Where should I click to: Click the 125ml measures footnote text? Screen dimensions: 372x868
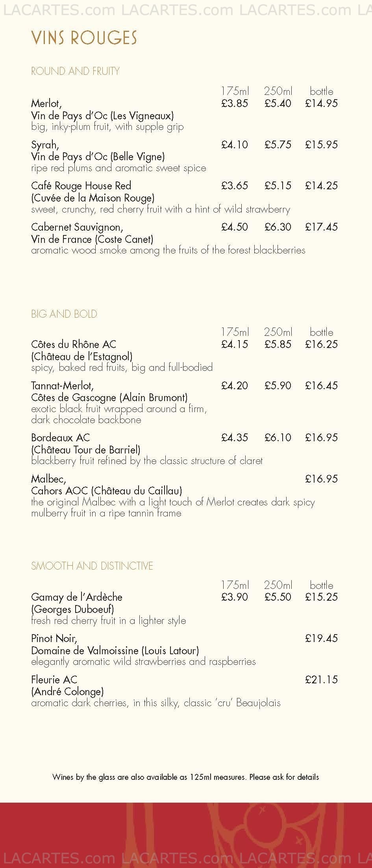click(x=185, y=777)
